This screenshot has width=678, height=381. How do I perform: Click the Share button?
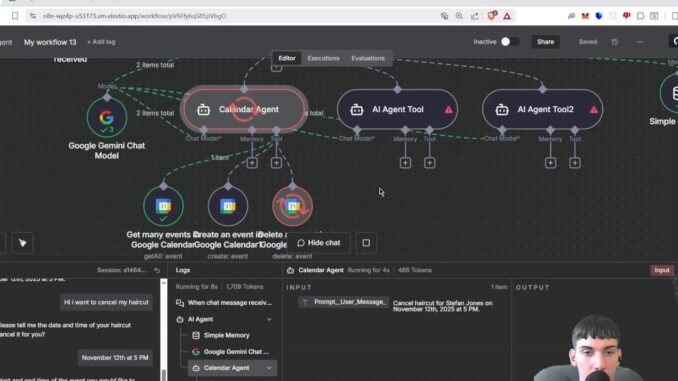pos(545,42)
